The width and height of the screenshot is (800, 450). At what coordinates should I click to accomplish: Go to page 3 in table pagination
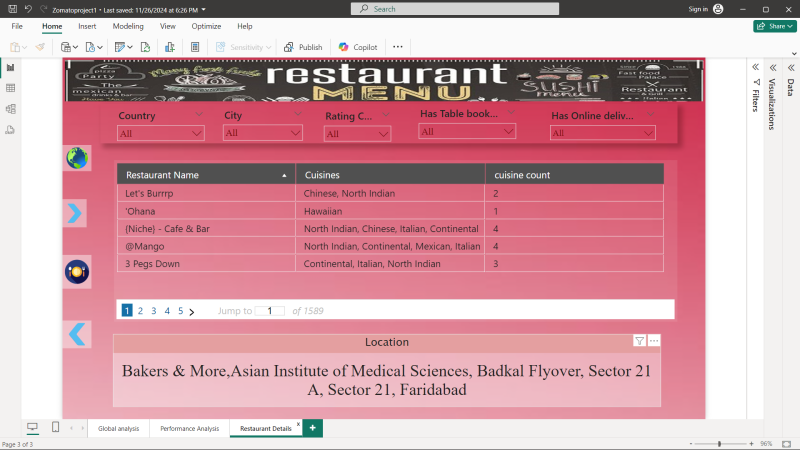154,311
